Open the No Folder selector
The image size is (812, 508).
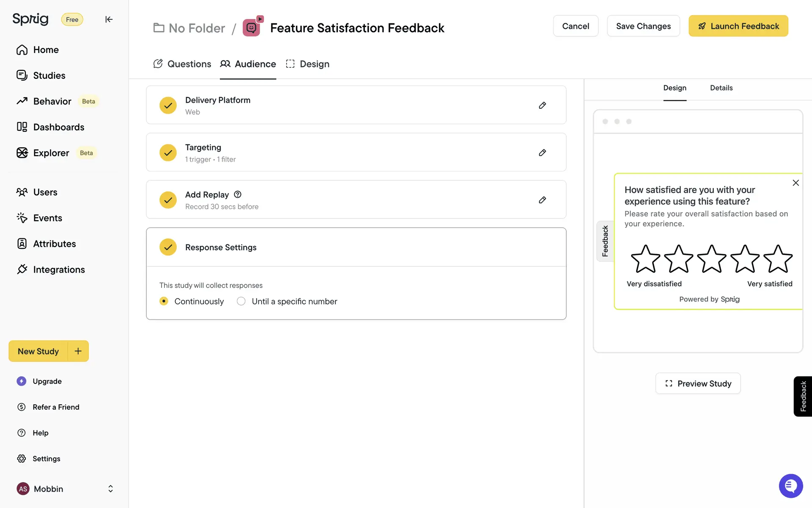(x=189, y=28)
